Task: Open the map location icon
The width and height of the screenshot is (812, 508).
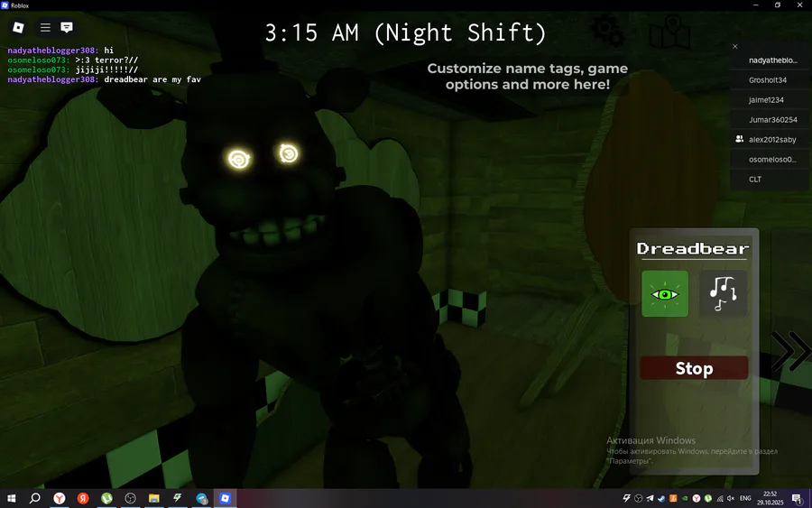Action: (x=670, y=32)
